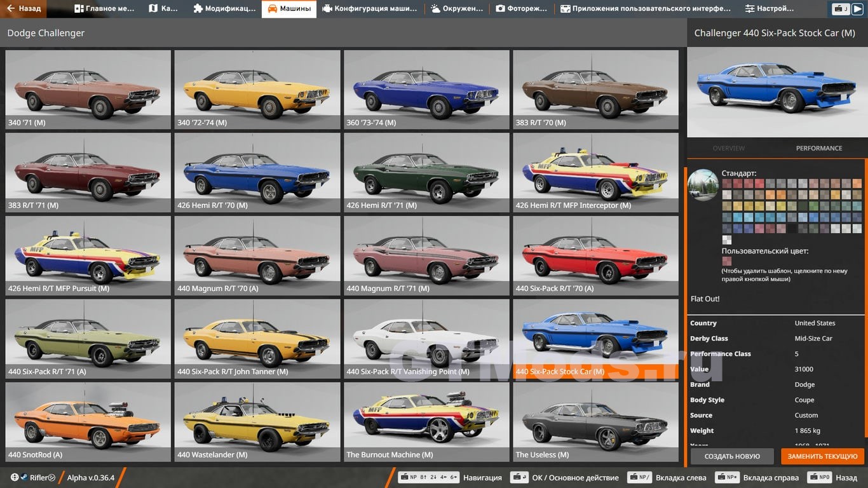Pick the custom color swatch under Пользовательский цвет
Image resolution: width=868 pixels, height=488 pixels.
coord(726,261)
